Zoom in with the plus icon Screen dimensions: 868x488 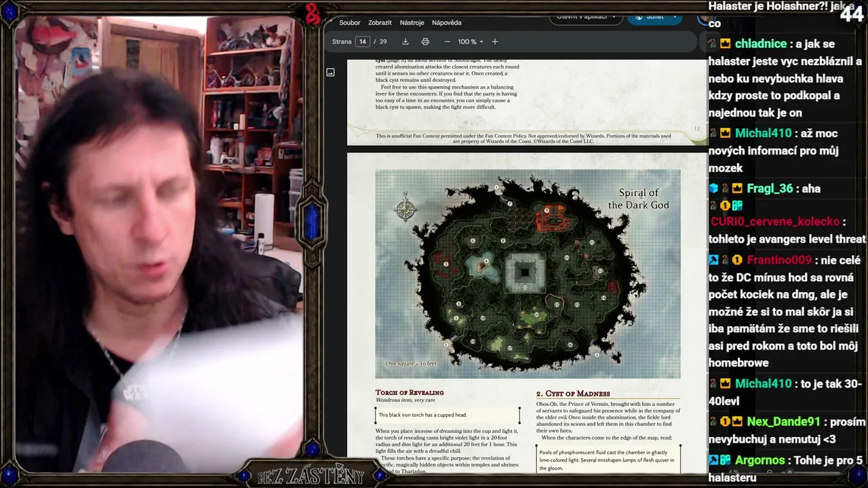click(495, 41)
